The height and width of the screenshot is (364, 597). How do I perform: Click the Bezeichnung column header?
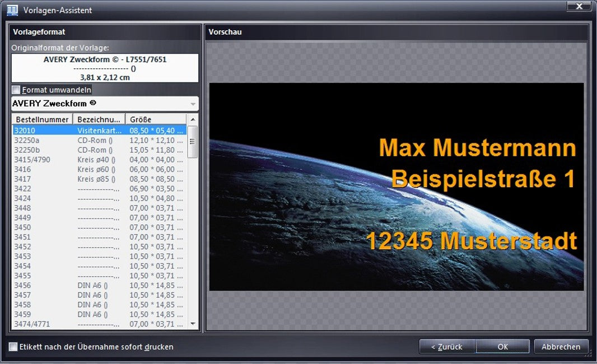coord(99,119)
